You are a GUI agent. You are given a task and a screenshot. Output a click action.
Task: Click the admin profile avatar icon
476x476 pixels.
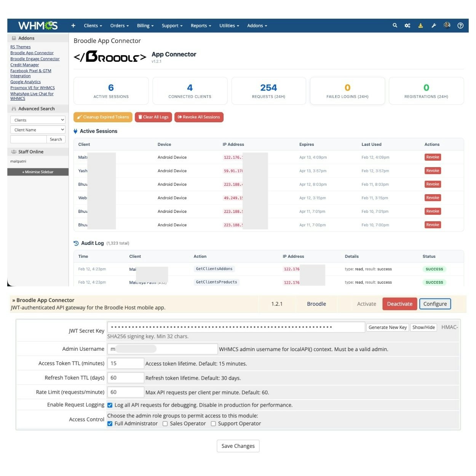pyautogui.click(x=447, y=26)
